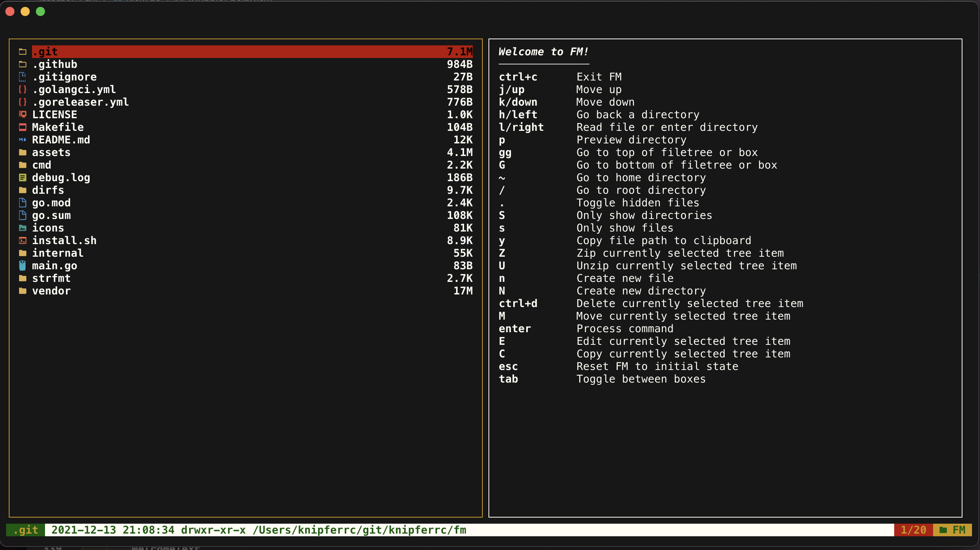The width and height of the screenshot is (980, 550).
Task: Click the Makefile entry in file list
Action: pyautogui.click(x=58, y=127)
